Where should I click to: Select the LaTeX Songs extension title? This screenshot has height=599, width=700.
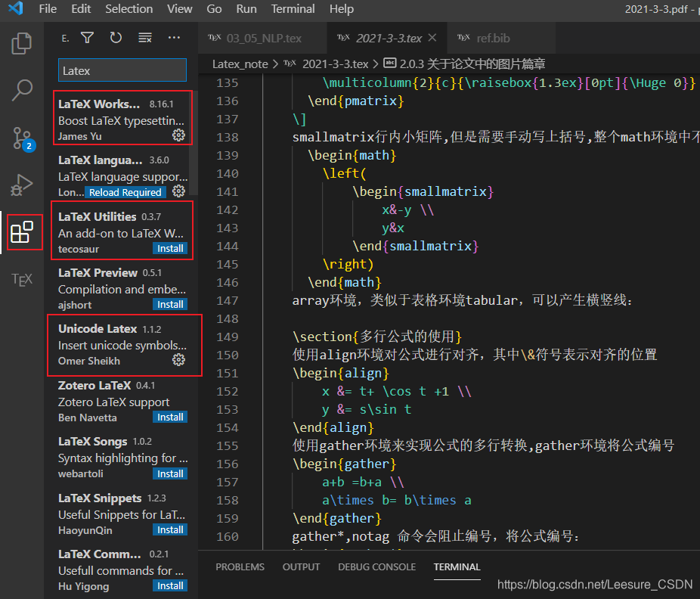pyautogui.click(x=92, y=442)
